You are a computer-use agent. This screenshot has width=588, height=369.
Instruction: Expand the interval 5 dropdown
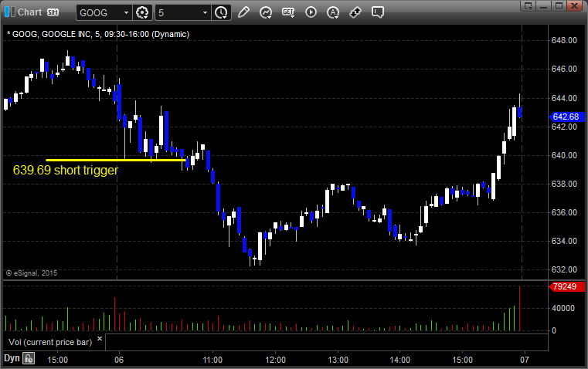pos(205,13)
